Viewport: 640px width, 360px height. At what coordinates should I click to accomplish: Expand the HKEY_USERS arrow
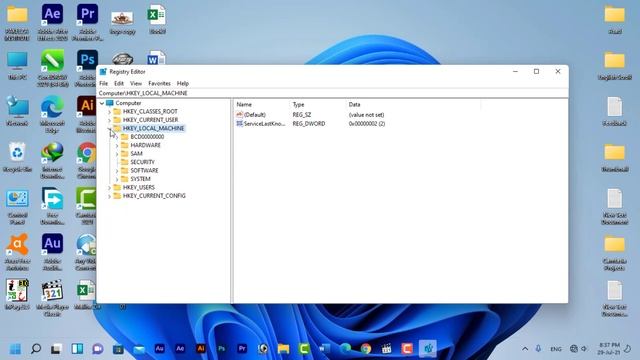109,187
